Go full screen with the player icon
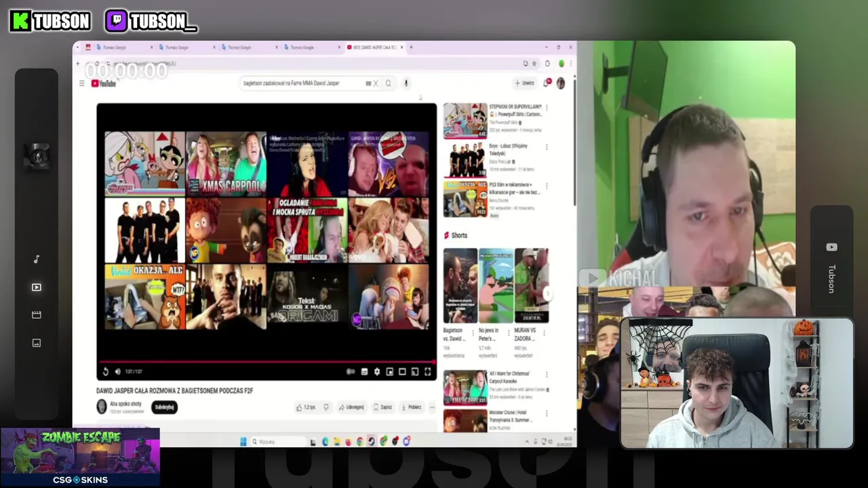868x488 pixels. pyautogui.click(x=428, y=371)
